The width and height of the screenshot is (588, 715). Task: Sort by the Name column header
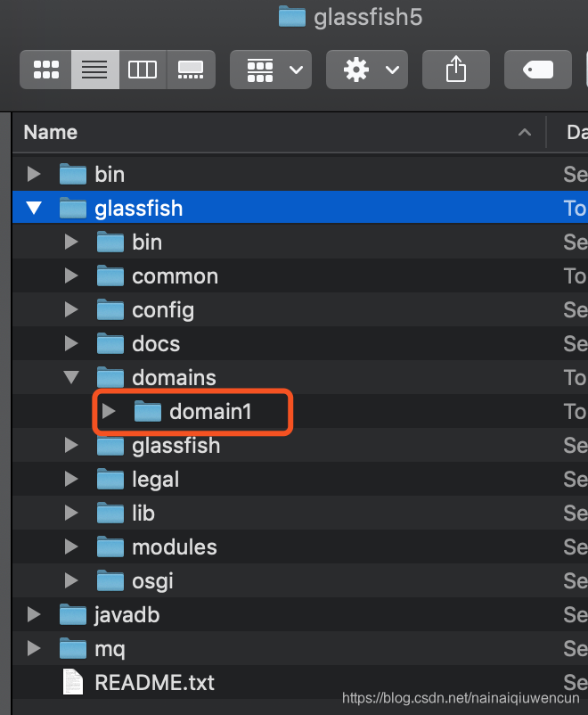[51, 132]
